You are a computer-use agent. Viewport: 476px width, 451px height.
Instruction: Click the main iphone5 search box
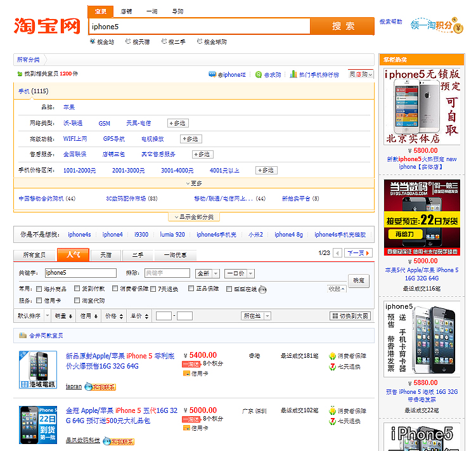point(200,27)
